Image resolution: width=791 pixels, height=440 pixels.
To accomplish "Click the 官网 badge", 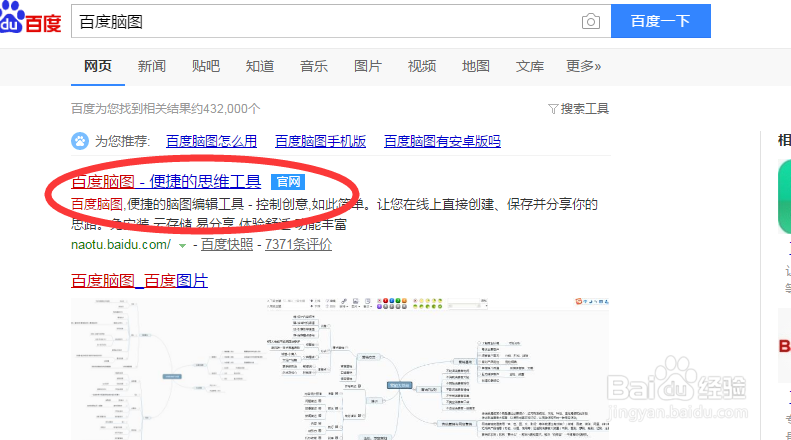I will 288,182.
